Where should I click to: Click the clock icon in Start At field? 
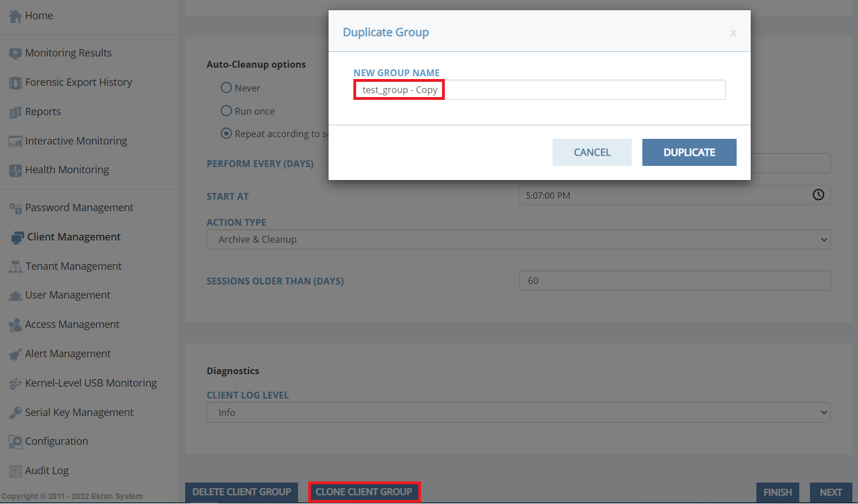point(818,195)
